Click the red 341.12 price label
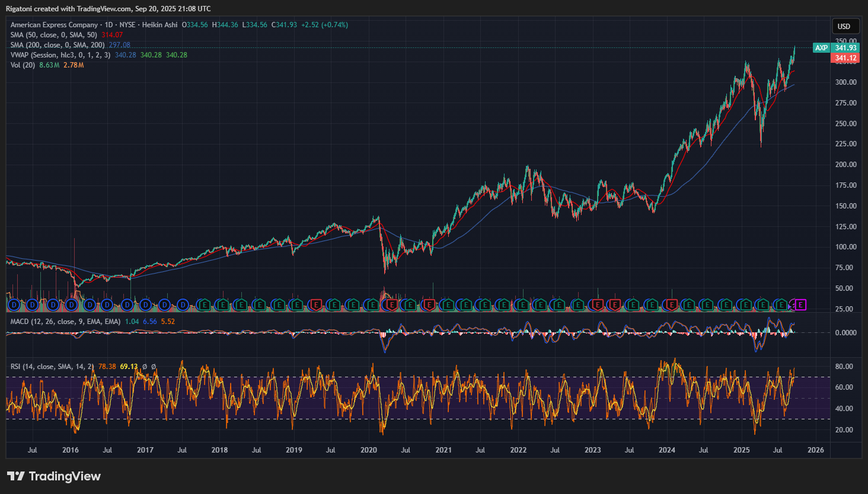The width and height of the screenshot is (868, 494). point(846,58)
